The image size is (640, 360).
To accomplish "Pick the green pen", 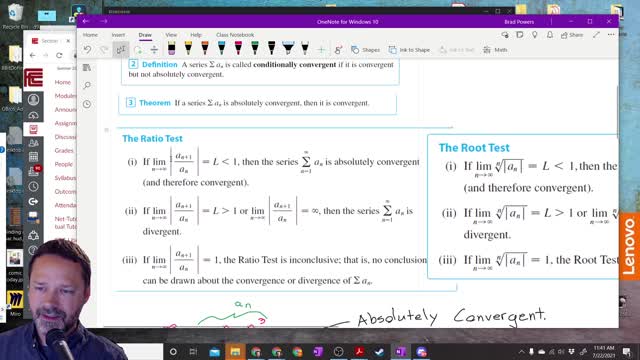I will tap(255, 48).
